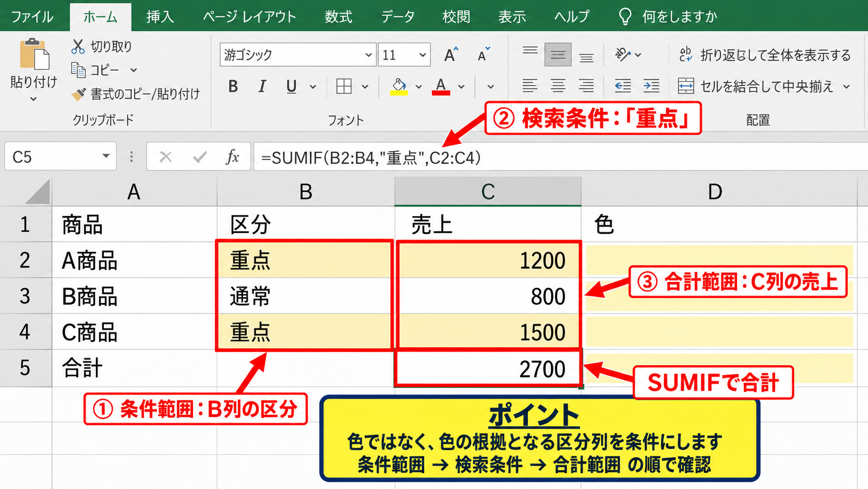868x489 pixels.
Task: Click 折り返して全体を表示する wrap text button
Action: click(765, 55)
